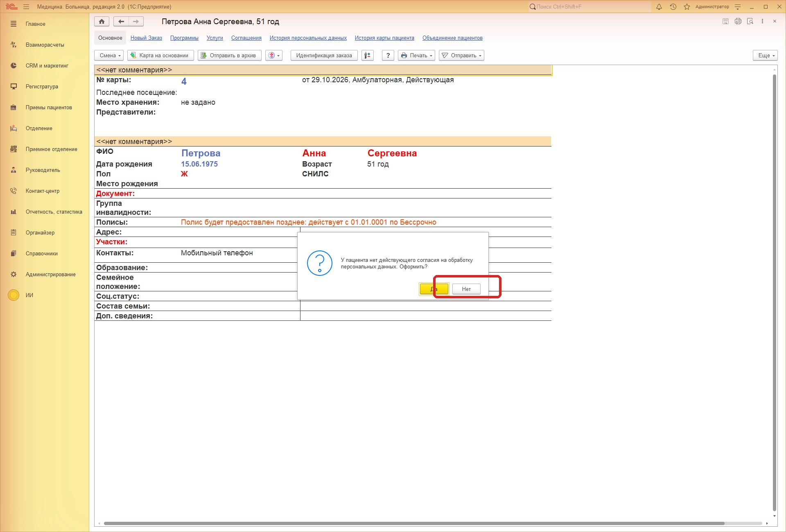This screenshot has width=786, height=532.
Task: Open the service settings lines icon
Action: pos(738,7)
